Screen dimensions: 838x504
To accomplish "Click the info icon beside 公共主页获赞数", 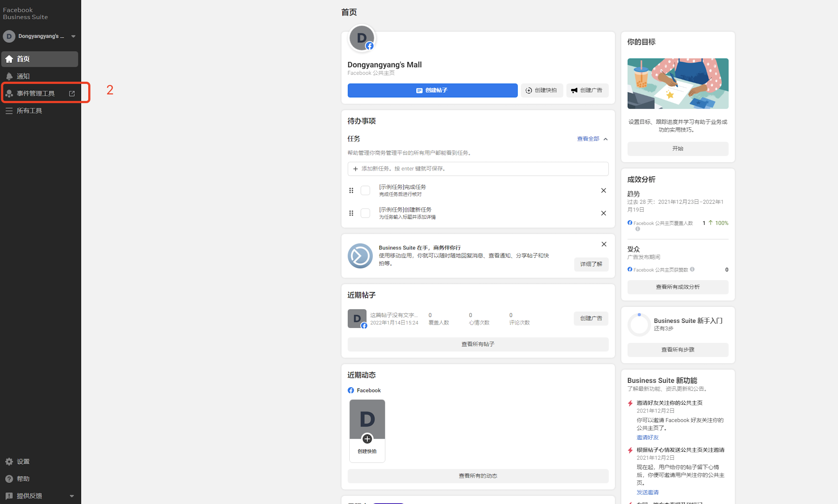I will (692, 269).
